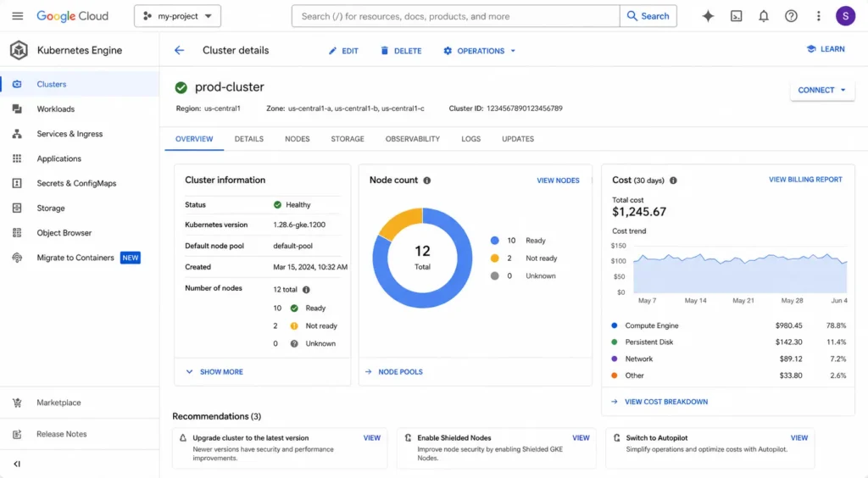Open the hamburger navigation menu

click(x=18, y=16)
